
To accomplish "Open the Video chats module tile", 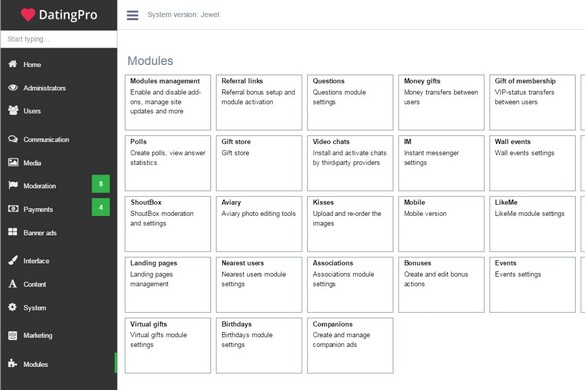I will [350, 163].
